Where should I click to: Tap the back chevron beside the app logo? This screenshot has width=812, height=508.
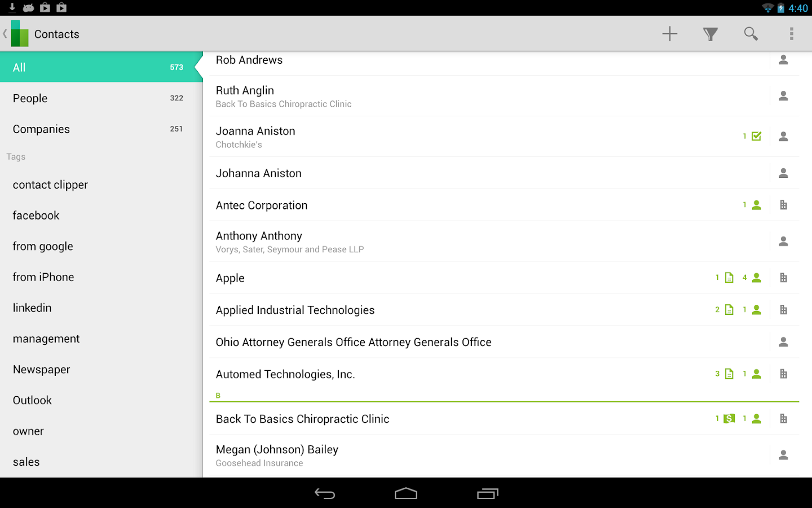(5, 34)
